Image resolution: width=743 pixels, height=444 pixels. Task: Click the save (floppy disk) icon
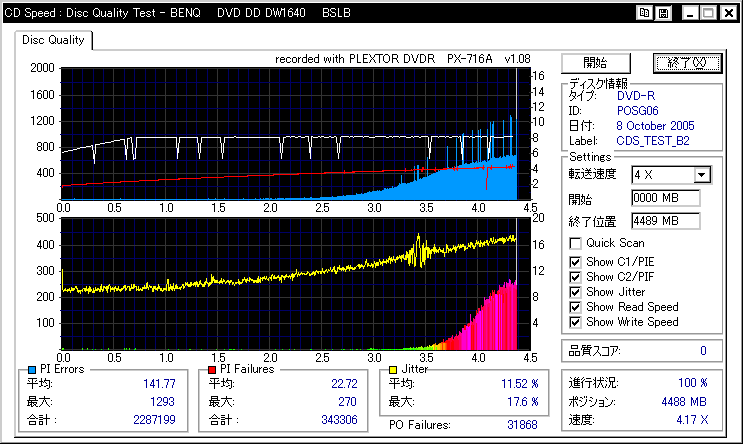click(x=663, y=13)
